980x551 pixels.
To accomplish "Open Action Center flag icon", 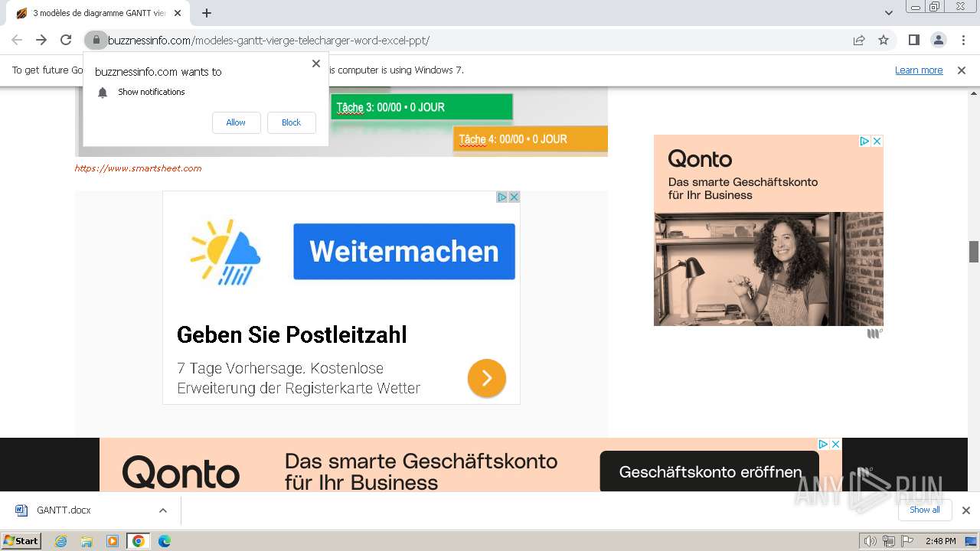I will point(907,541).
